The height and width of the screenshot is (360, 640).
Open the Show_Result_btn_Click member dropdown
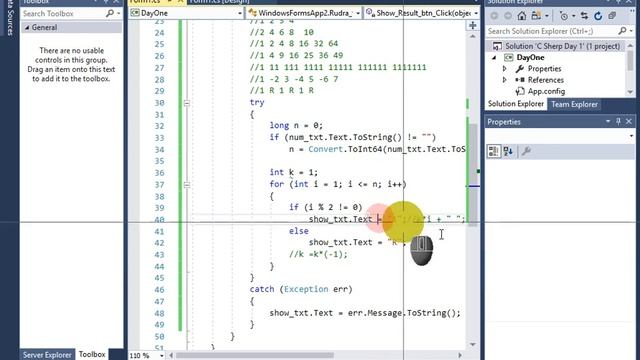point(476,13)
